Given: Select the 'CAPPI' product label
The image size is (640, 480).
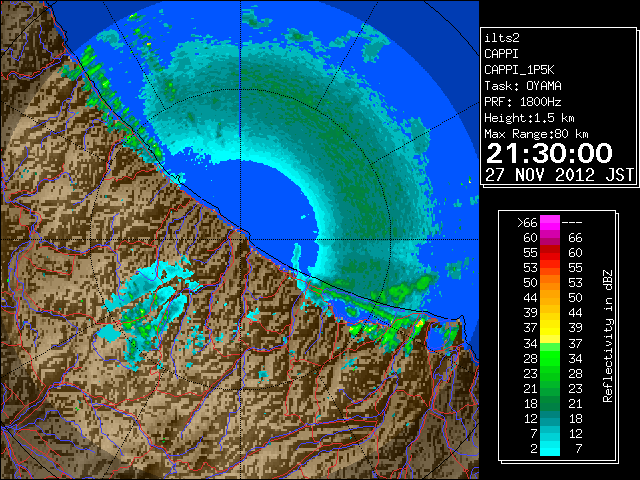Looking at the screenshot, I should pos(501,54).
